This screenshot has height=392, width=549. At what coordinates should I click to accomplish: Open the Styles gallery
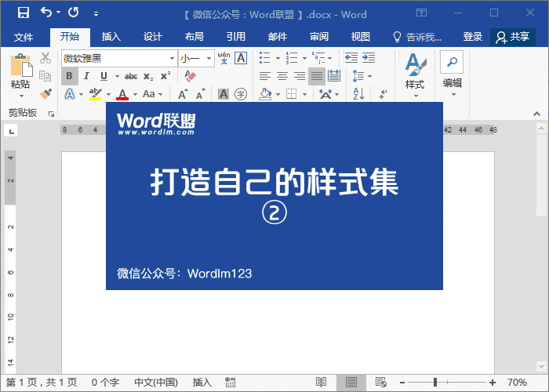pyautogui.click(x=415, y=75)
